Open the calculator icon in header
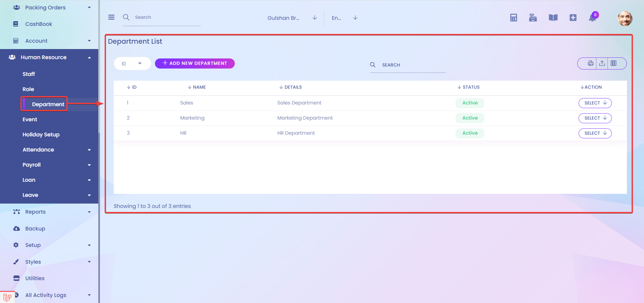 click(x=514, y=17)
